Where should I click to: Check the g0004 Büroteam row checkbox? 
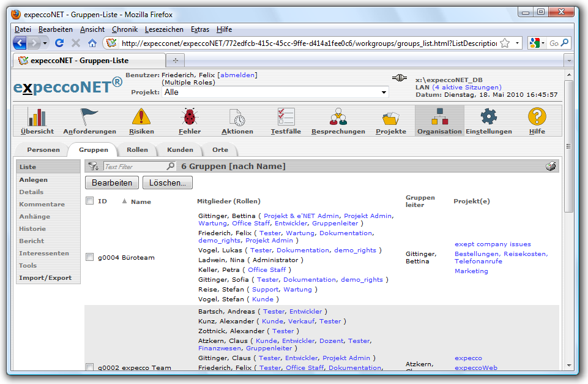pyautogui.click(x=90, y=257)
